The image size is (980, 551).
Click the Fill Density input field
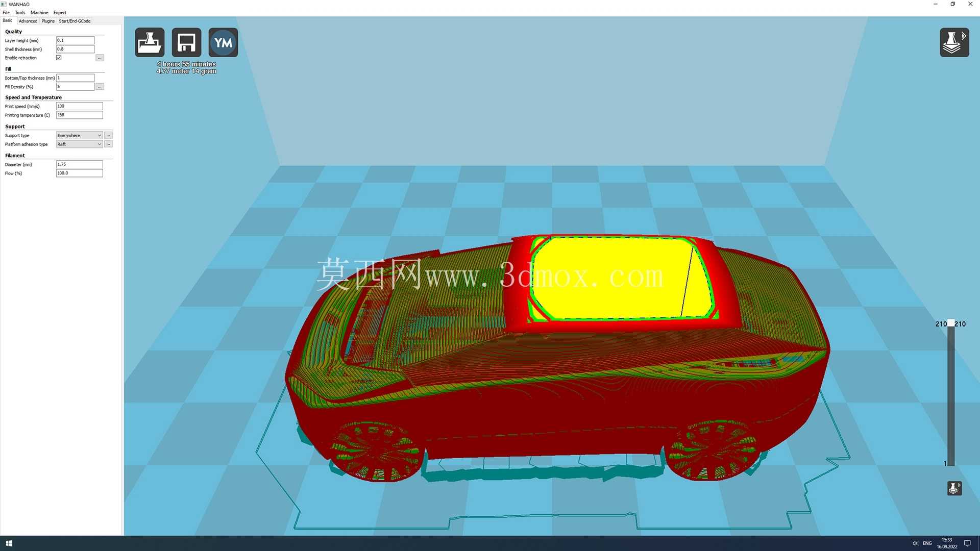tap(75, 87)
